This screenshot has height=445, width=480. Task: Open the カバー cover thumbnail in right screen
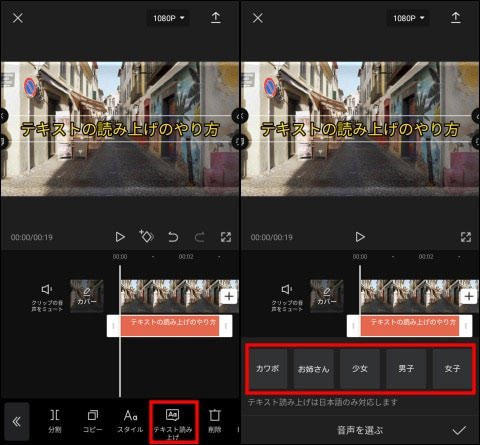[327, 296]
